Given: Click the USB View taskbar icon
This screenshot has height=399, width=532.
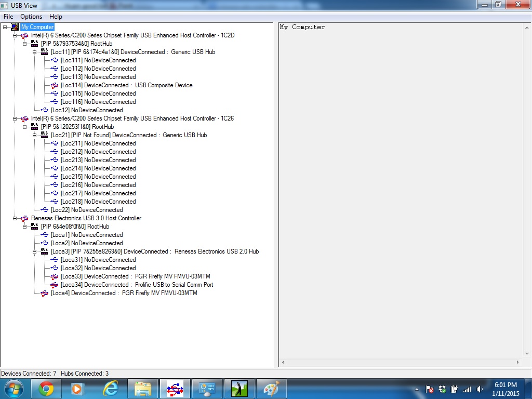Looking at the screenshot, I should (x=175, y=389).
